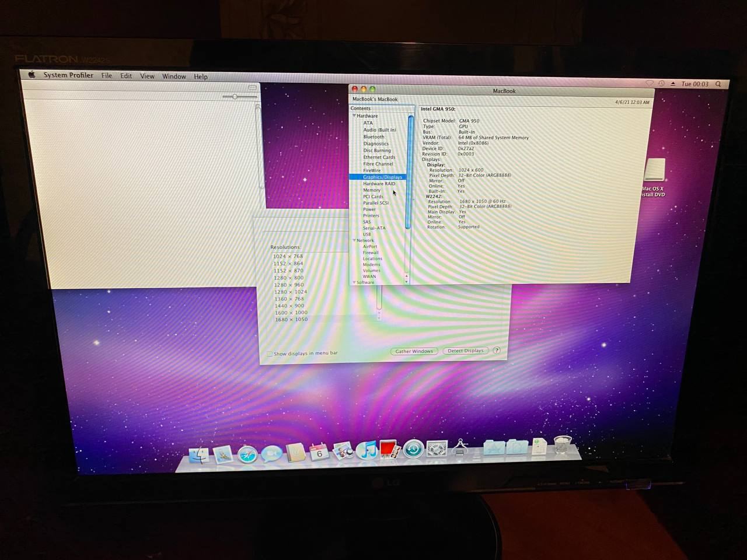Select Hardware RAID in Contents

click(x=379, y=184)
